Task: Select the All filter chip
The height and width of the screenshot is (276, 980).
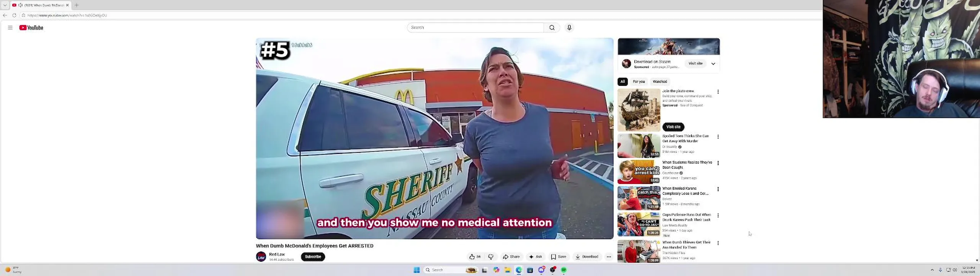Action: pos(622,82)
